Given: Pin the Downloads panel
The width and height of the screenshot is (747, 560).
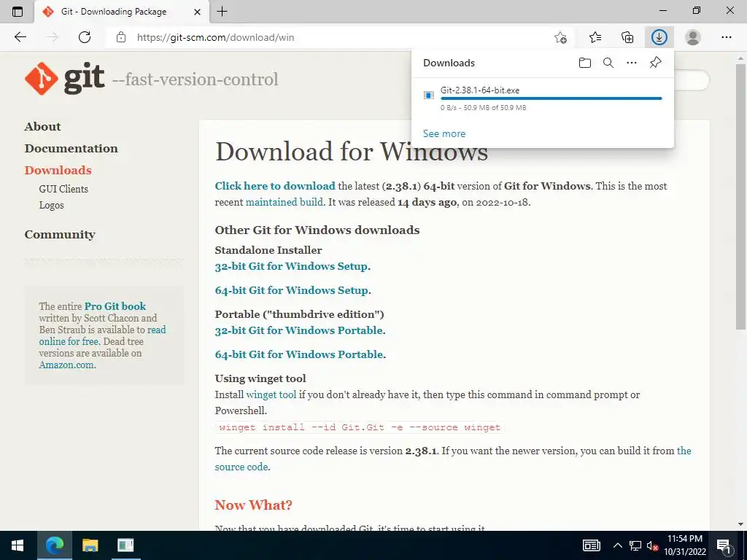Looking at the screenshot, I should (x=656, y=63).
